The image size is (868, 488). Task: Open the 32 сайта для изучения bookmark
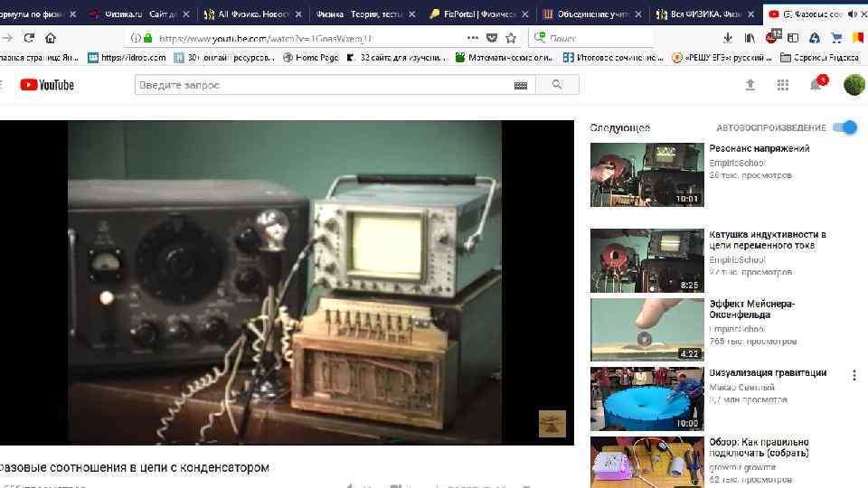click(x=396, y=57)
